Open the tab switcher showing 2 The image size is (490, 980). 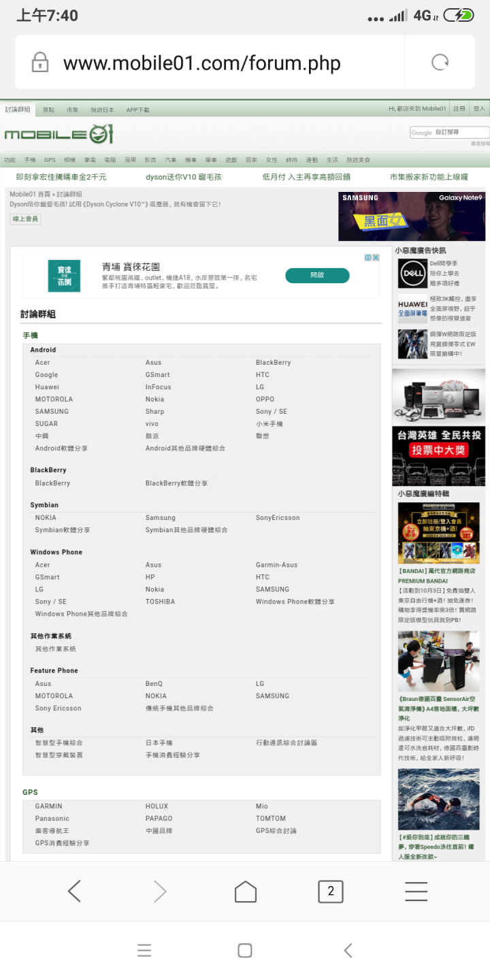click(331, 891)
